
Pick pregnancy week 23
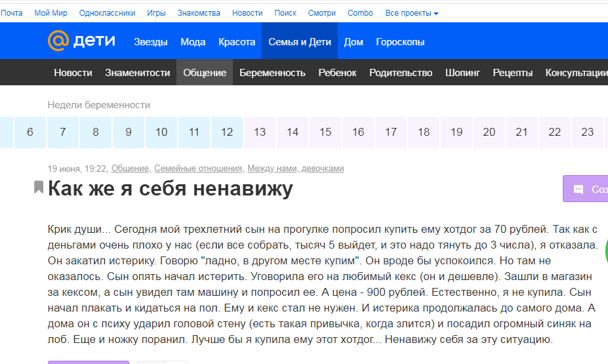point(588,132)
